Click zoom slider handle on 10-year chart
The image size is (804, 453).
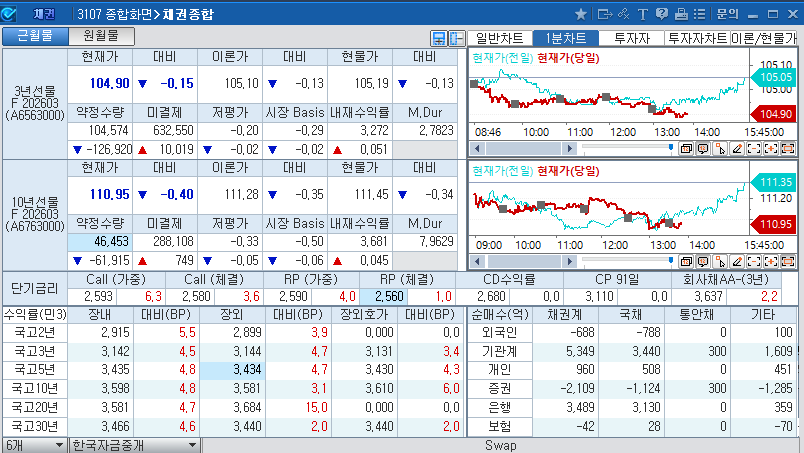pos(671,261)
